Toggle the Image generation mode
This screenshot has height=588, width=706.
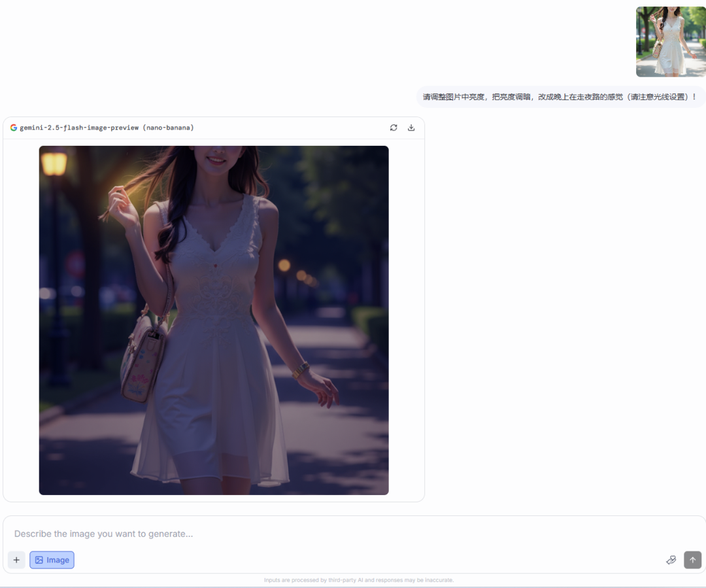(52, 560)
